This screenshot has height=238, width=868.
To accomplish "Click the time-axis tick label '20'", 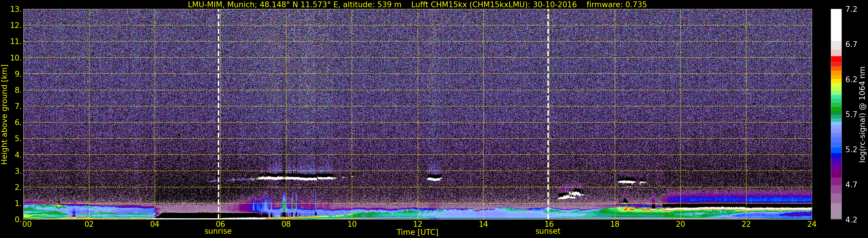I will point(680,224).
